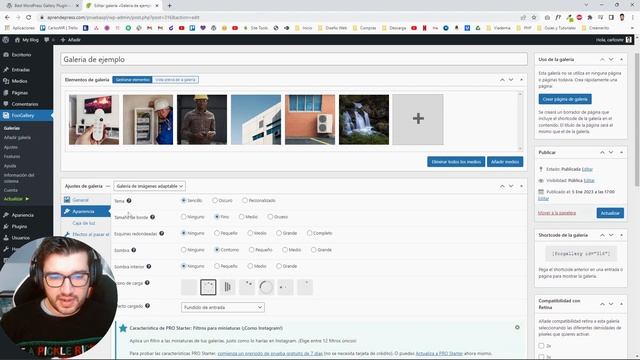
Task: Set Sombra interior to Medio
Action: coord(250,266)
